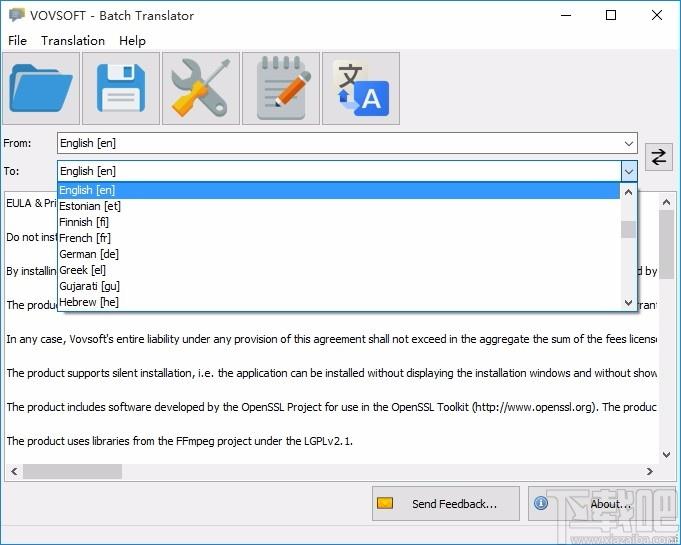Viewport: 681px width, 545px height.
Task: Maximize the Batch Translator window
Action: (x=611, y=15)
